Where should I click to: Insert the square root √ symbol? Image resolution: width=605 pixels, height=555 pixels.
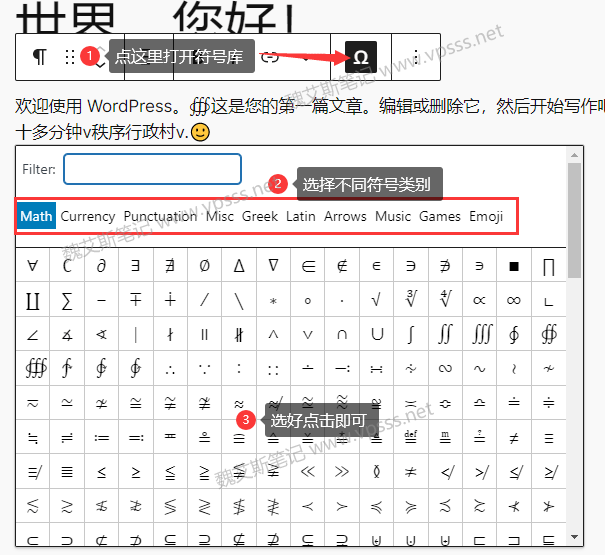coord(376,300)
